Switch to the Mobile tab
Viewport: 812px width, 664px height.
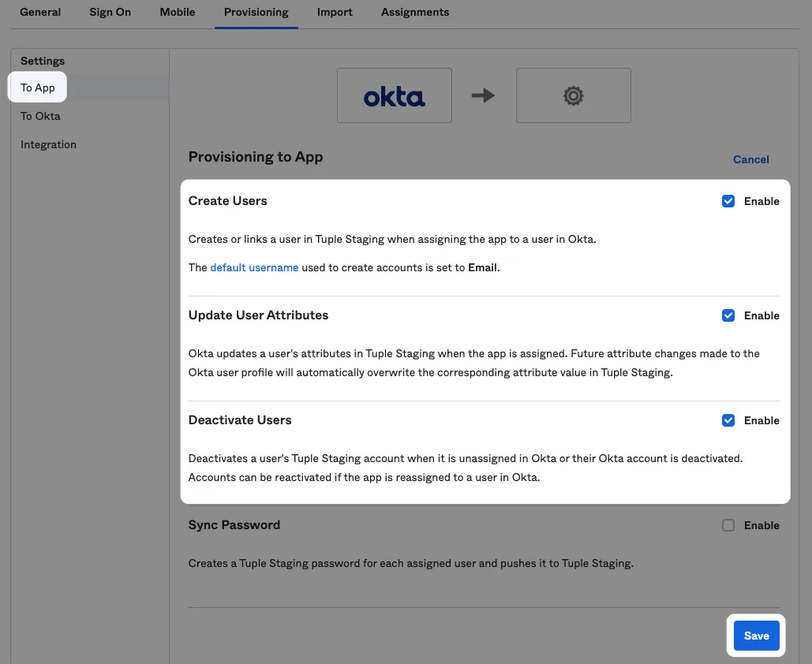pyautogui.click(x=177, y=12)
